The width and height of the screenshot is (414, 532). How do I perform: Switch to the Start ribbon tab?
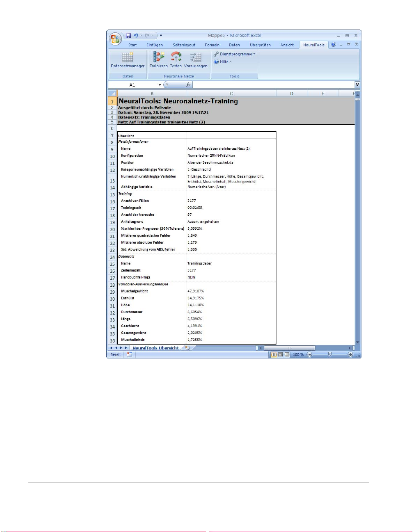pos(133,45)
